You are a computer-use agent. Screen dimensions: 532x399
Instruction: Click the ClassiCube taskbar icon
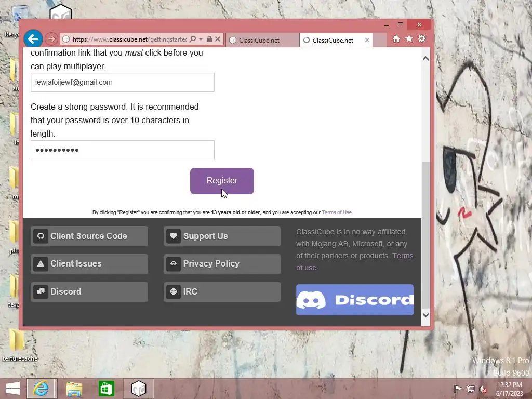[138, 389]
